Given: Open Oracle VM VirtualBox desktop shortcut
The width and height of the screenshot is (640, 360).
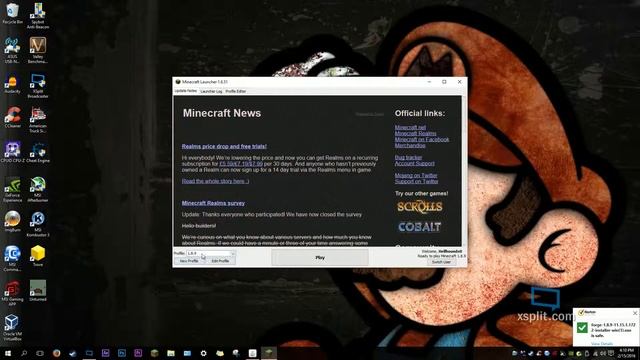Looking at the screenshot, I should [x=12, y=327].
